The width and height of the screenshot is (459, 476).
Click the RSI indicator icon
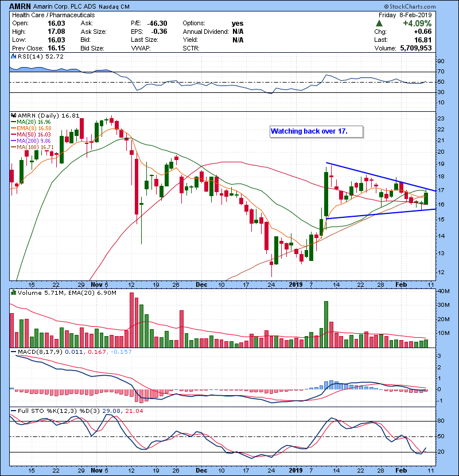tap(13, 56)
